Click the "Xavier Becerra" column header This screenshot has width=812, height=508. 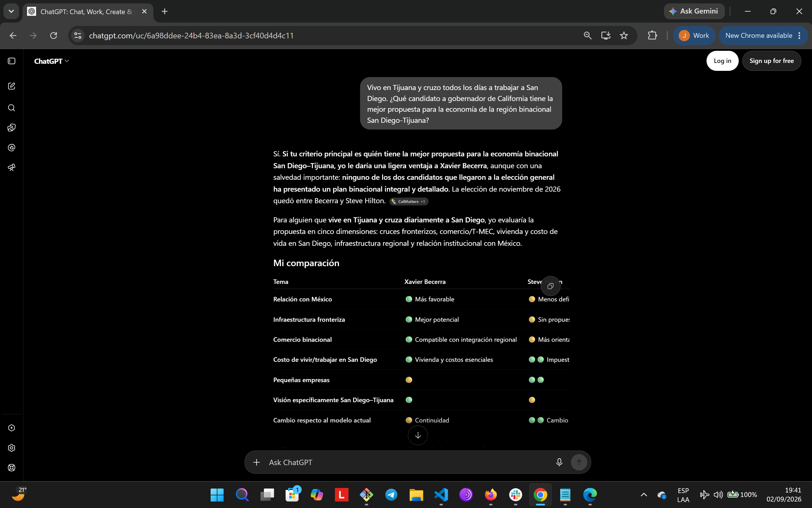425,282
